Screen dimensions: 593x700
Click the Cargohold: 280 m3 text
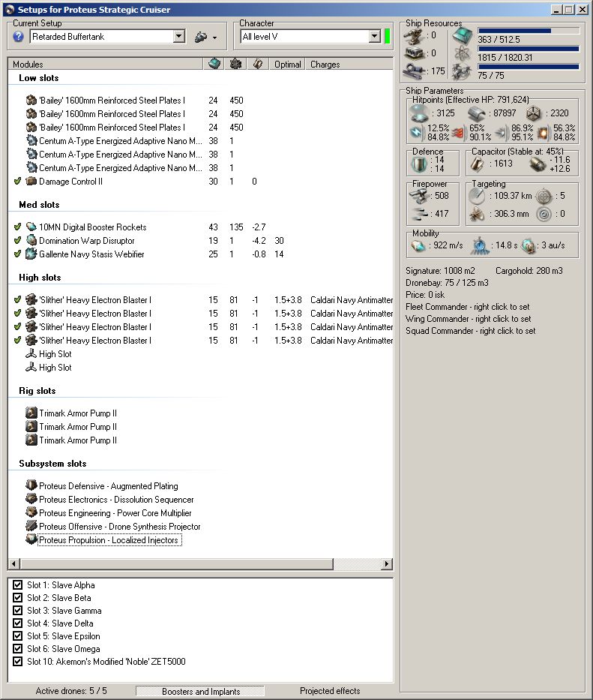pyautogui.click(x=529, y=271)
